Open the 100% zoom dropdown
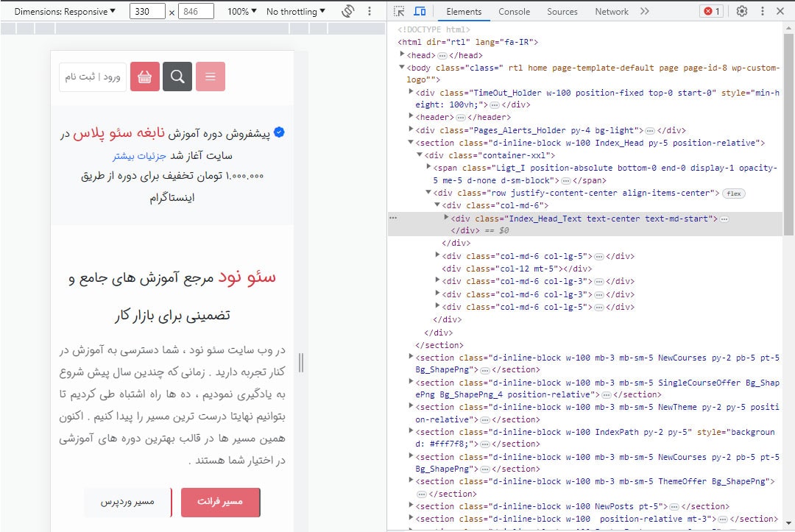Screen dimensions: 795x532 [x=242, y=11]
